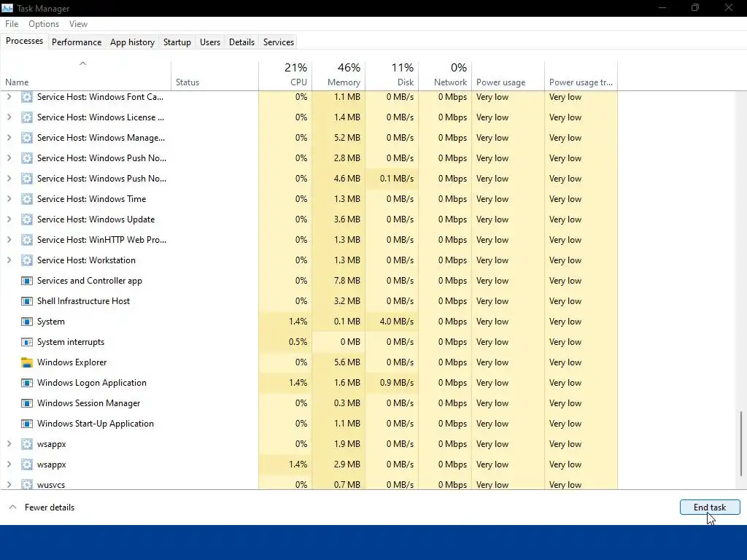This screenshot has height=560, width=747.
Task: Click the Shell Infrastructure Host icon
Action: (x=27, y=301)
